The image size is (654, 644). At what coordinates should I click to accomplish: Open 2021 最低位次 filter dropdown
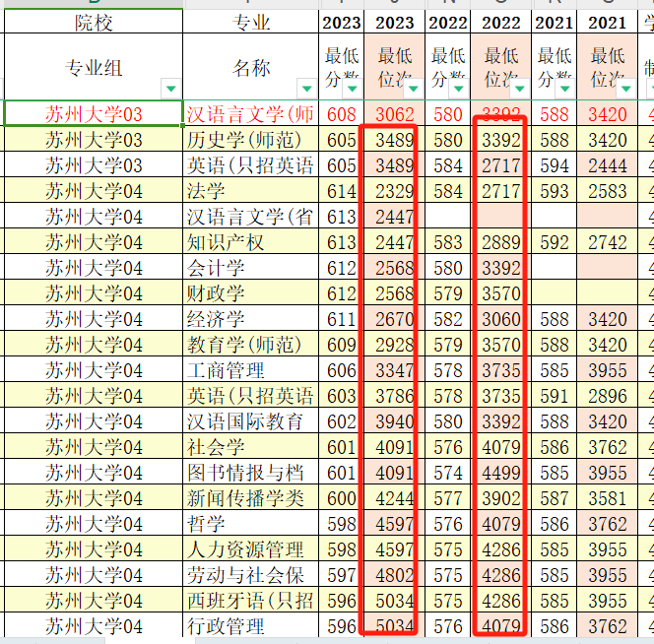[626, 88]
